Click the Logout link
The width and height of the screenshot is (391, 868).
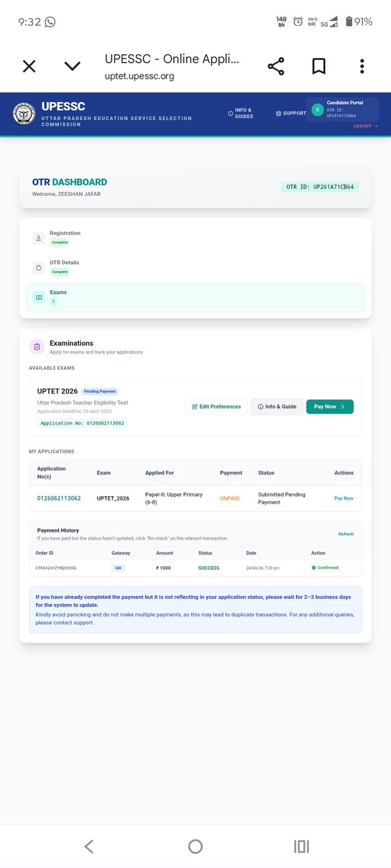(x=366, y=127)
